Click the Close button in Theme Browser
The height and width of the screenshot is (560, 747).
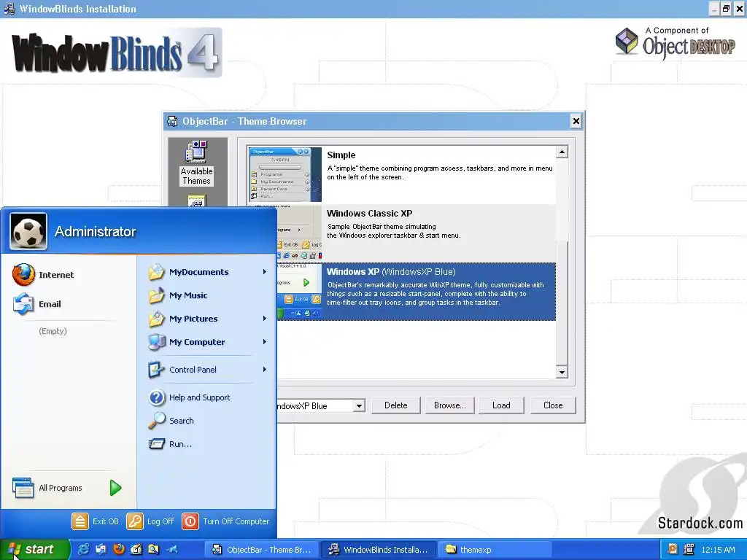click(553, 405)
